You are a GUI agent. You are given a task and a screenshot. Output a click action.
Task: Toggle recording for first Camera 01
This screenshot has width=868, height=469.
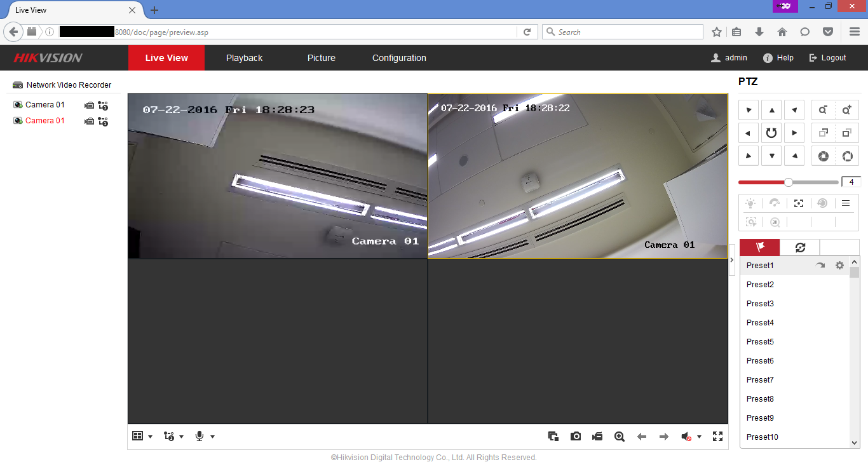[90, 105]
